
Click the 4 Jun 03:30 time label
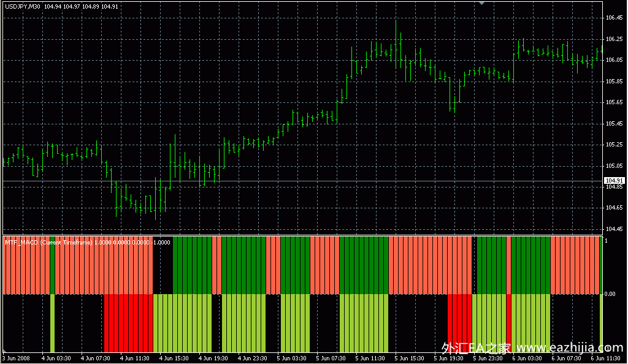[56, 358]
